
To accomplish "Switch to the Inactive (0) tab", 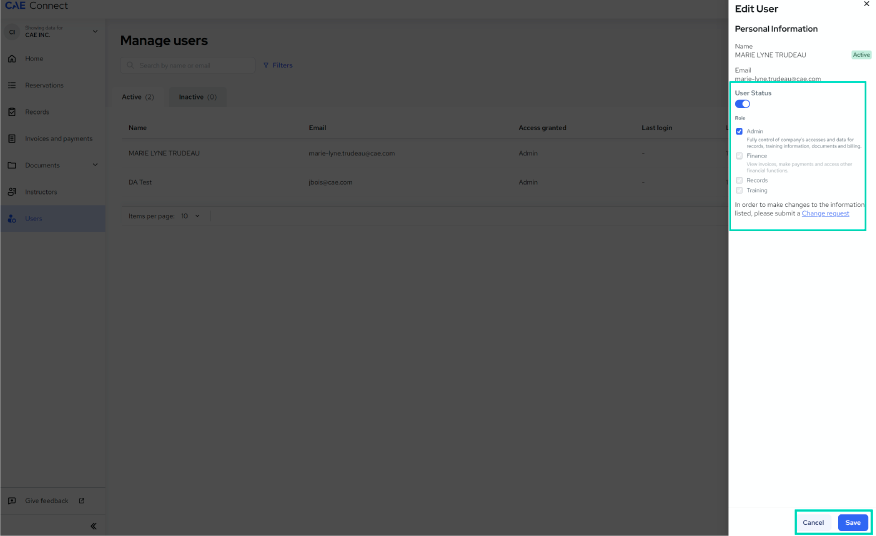I will pos(198,97).
